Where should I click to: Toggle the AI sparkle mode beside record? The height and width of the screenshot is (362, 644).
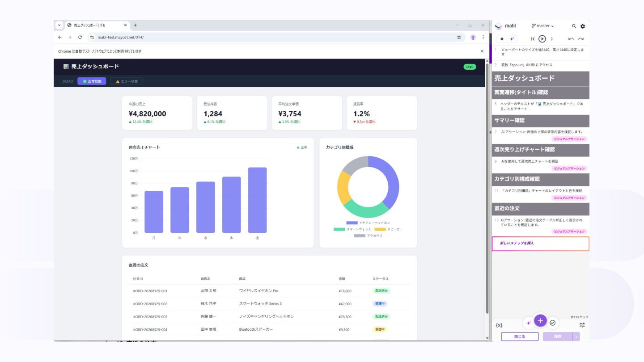512,39
